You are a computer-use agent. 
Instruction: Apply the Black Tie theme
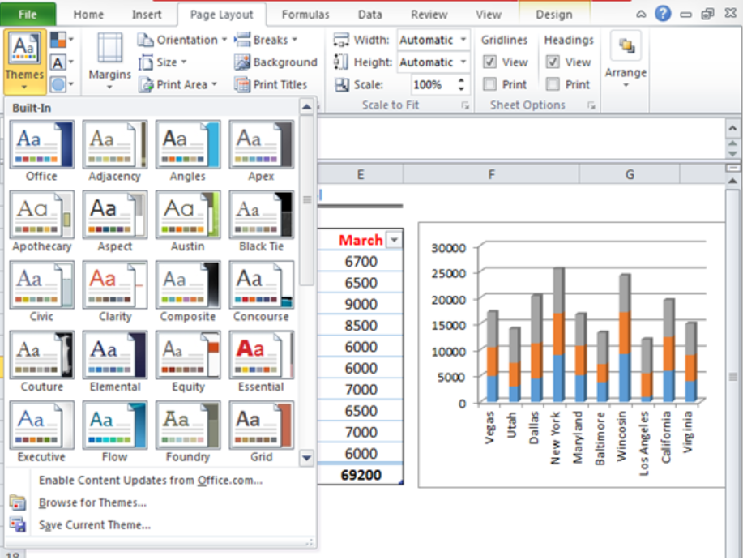point(261,221)
